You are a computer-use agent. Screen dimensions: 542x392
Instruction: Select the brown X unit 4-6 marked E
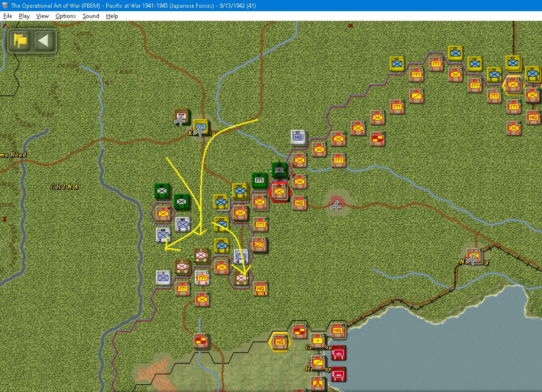click(201, 255)
